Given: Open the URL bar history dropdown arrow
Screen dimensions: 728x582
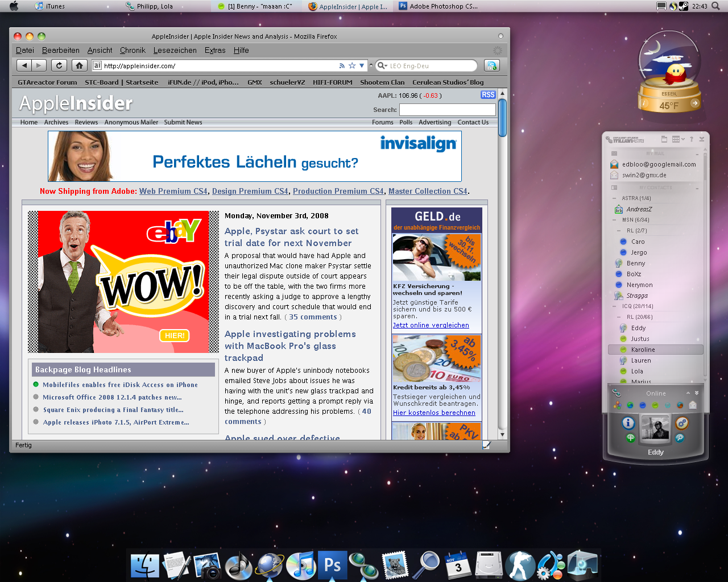Looking at the screenshot, I should pos(362,65).
